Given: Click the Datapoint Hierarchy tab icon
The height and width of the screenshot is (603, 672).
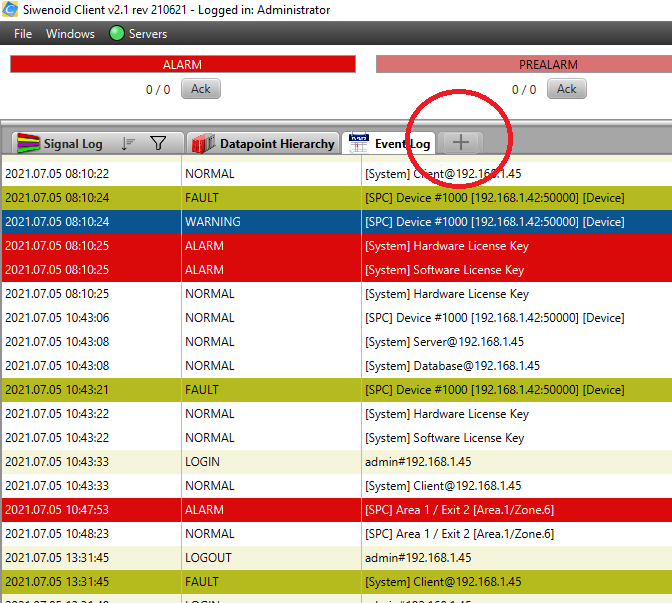Looking at the screenshot, I should (x=202, y=143).
